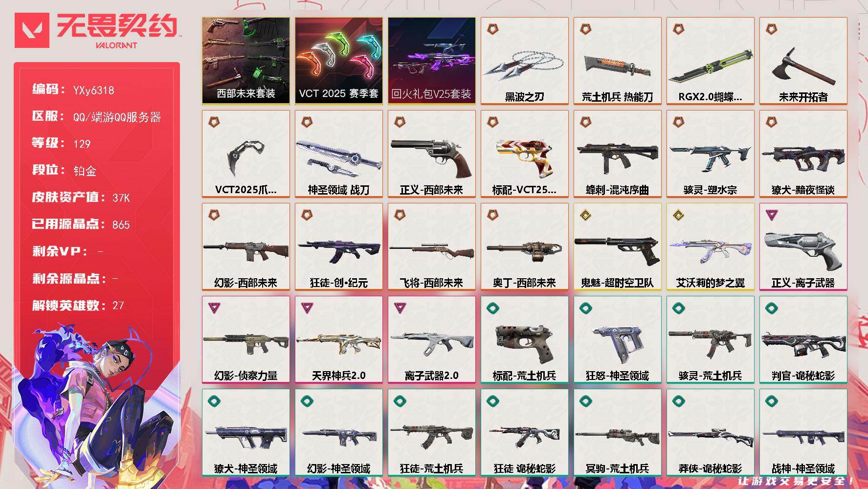Select the 未来开拓者 axe skin

pyautogui.click(x=803, y=61)
